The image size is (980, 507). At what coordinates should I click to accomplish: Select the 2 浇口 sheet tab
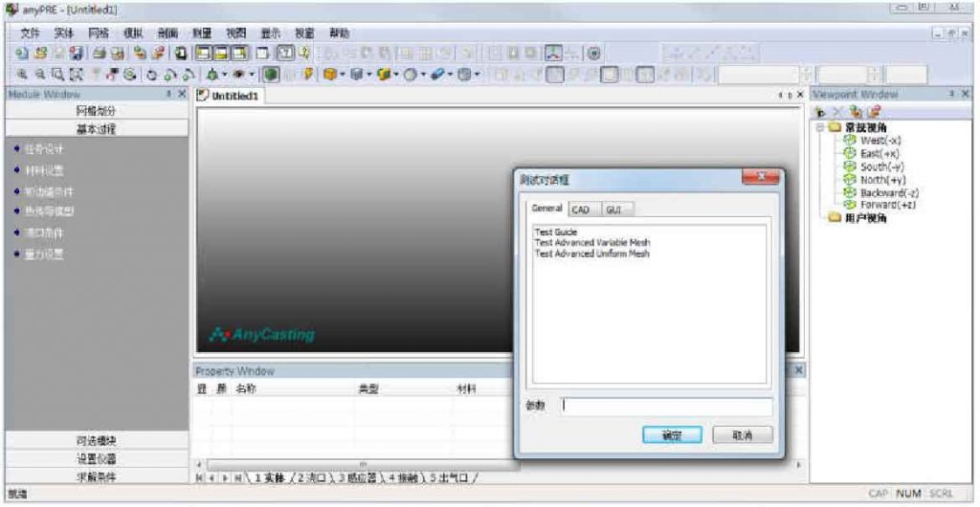(x=312, y=477)
